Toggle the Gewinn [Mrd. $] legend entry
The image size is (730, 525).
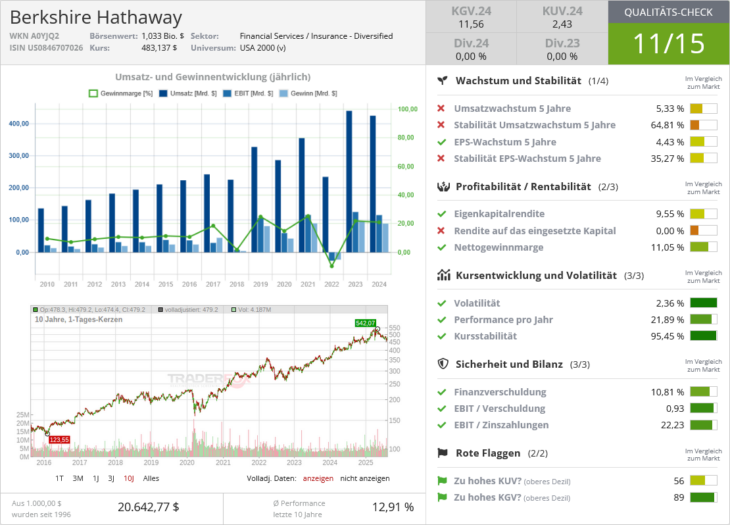[308, 94]
